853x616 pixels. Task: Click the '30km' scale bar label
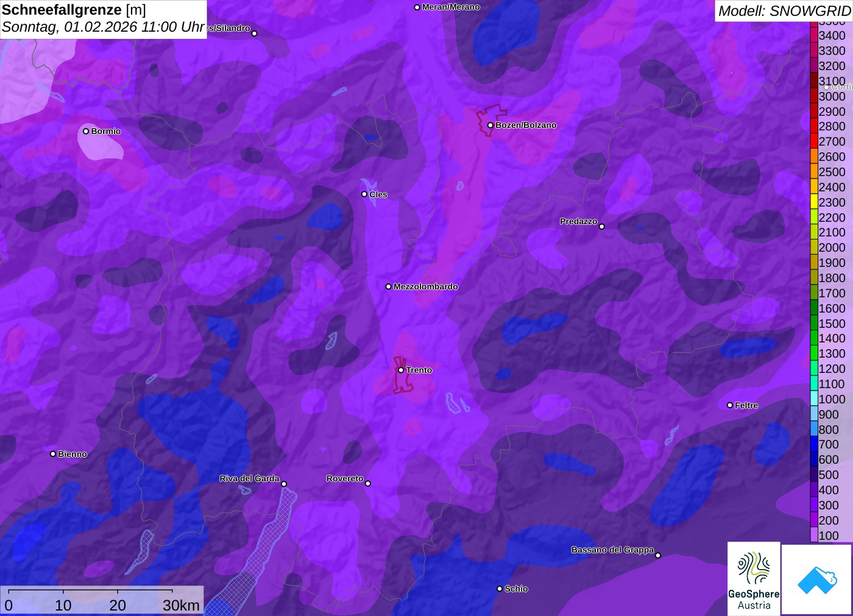click(181, 605)
